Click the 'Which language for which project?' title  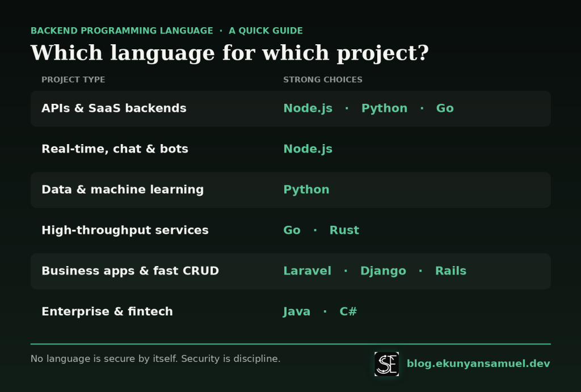pos(230,53)
